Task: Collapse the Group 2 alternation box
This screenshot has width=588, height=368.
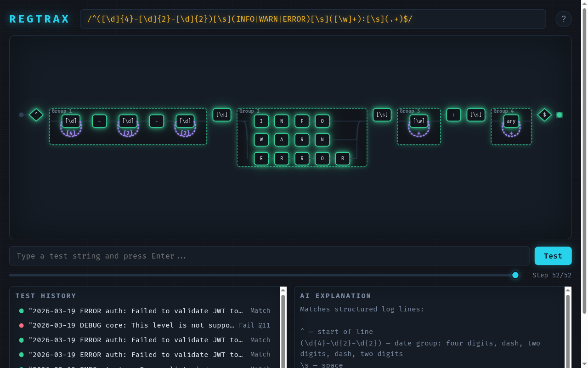Action: tap(249, 111)
